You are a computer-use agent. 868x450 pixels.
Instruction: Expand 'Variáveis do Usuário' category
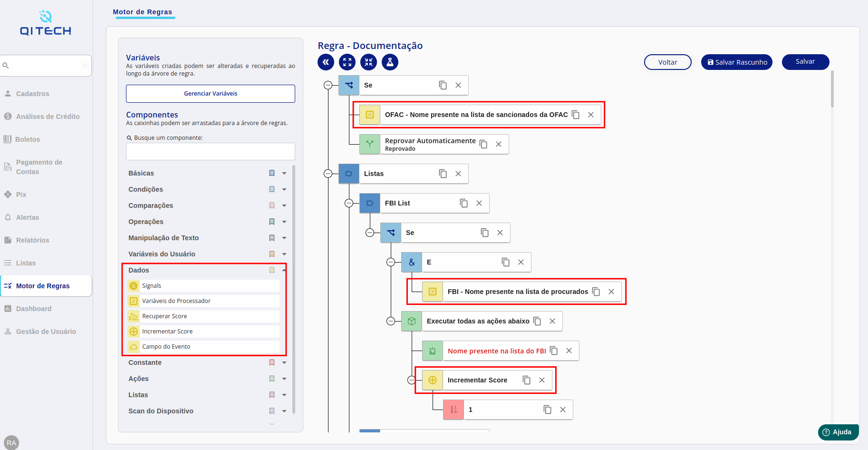click(284, 254)
